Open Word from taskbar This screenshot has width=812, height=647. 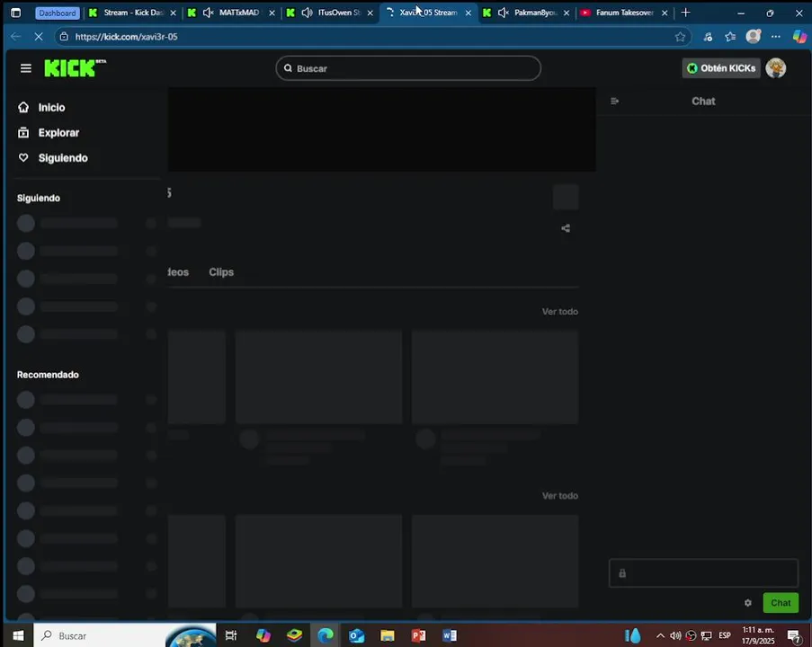coord(450,635)
